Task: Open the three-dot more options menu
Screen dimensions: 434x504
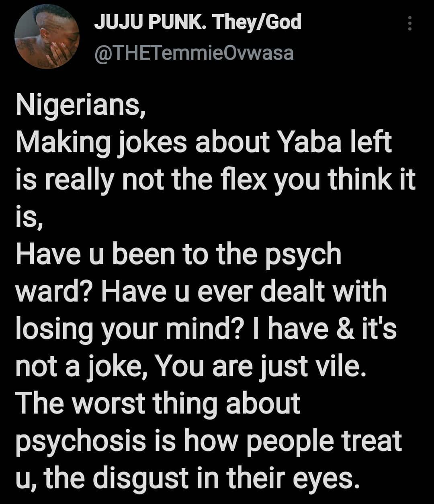Action: point(409,23)
